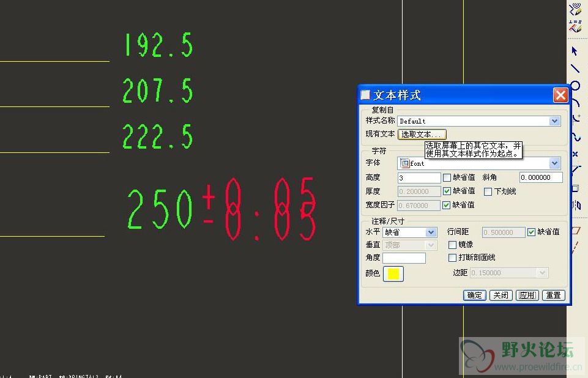Click the 应用 apply button
The image size is (588, 378).
point(527,295)
